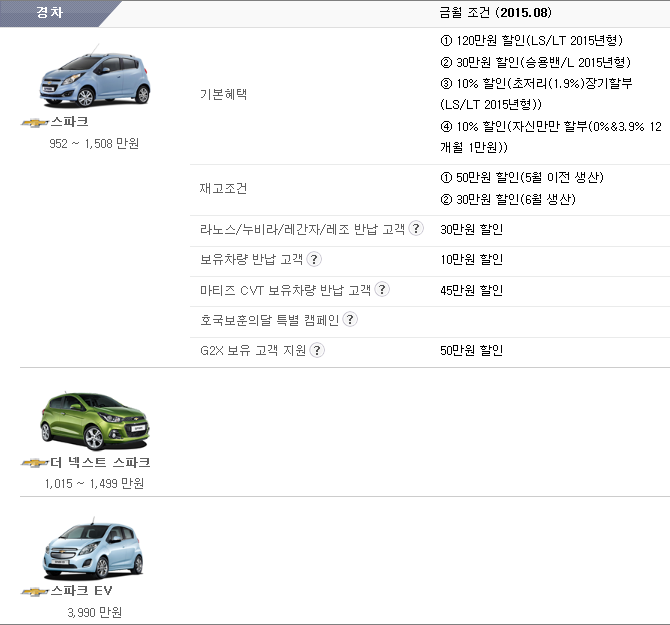Screen dimensions: 670x625
Task: Click help icon next to 보유차량 반납 고객
Action: coord(314,259)
